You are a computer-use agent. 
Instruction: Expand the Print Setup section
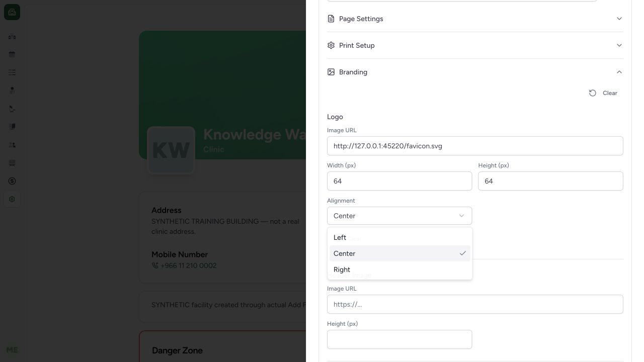(475, 45)
